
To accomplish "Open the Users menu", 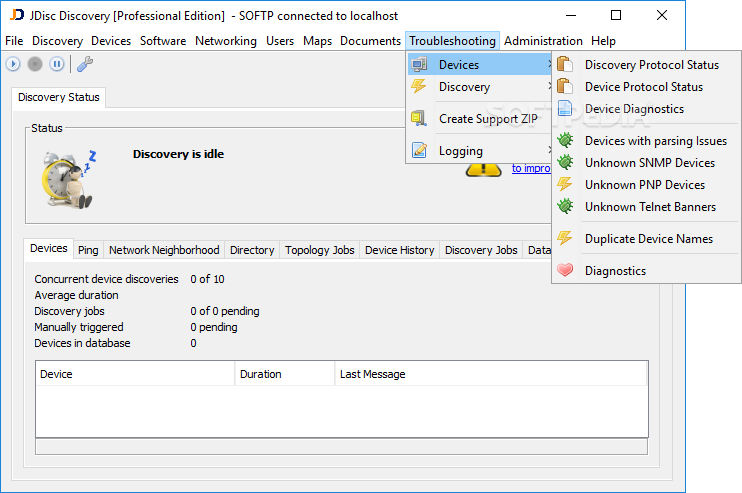I will point(280,41).
